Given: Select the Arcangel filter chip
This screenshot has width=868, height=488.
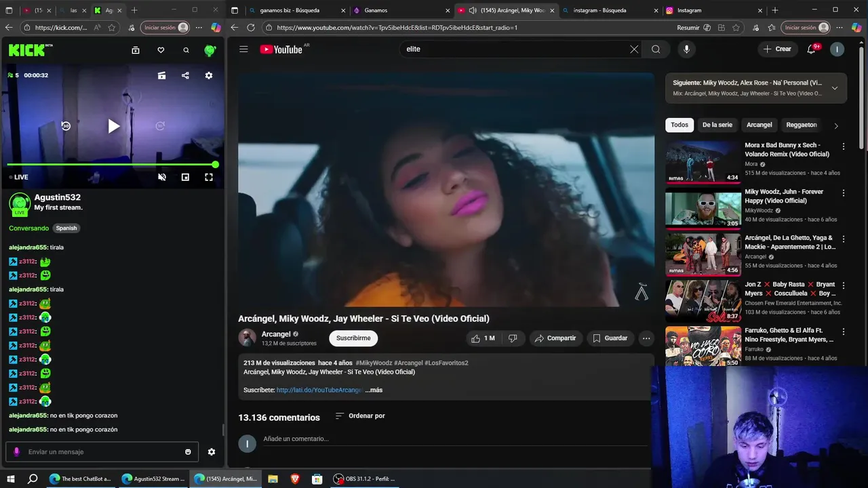Looking at the screenshot, I should click(759, 125).
